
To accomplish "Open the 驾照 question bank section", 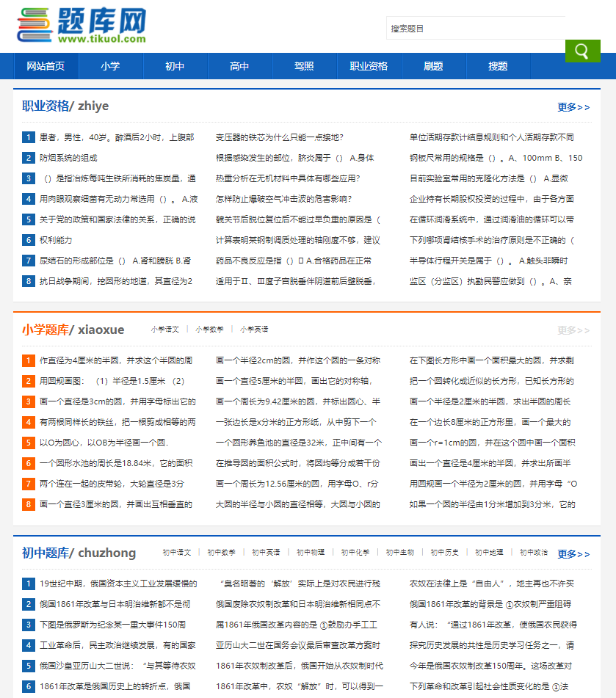I will 304,65.
